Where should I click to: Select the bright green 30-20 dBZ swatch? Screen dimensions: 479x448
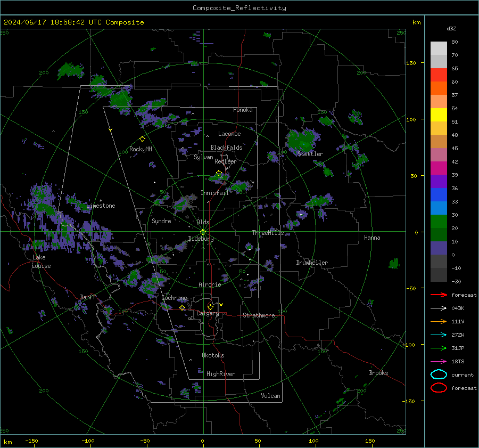coord(439,221)
